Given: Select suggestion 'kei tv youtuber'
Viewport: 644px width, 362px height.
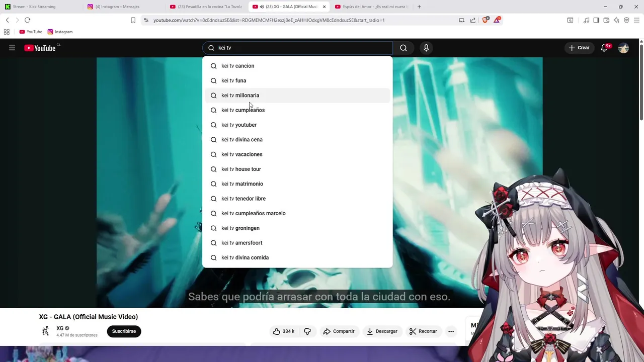Looking at the screenshot, I should [x=297, y=125].
